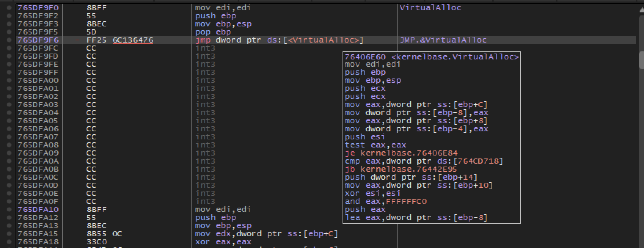This screenshot has width=644, height=248.
Task: Click popup line push eax
Action: [x=365, y=209]
